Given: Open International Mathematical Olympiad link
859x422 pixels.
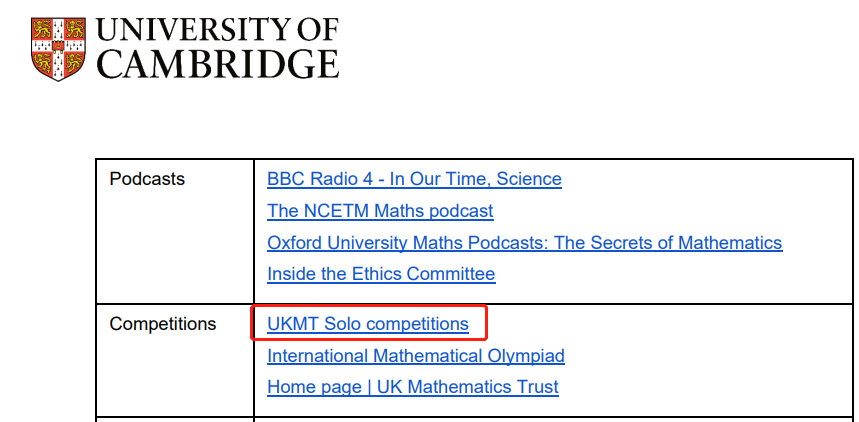Looking at the screenshot, I should point(416,356).
